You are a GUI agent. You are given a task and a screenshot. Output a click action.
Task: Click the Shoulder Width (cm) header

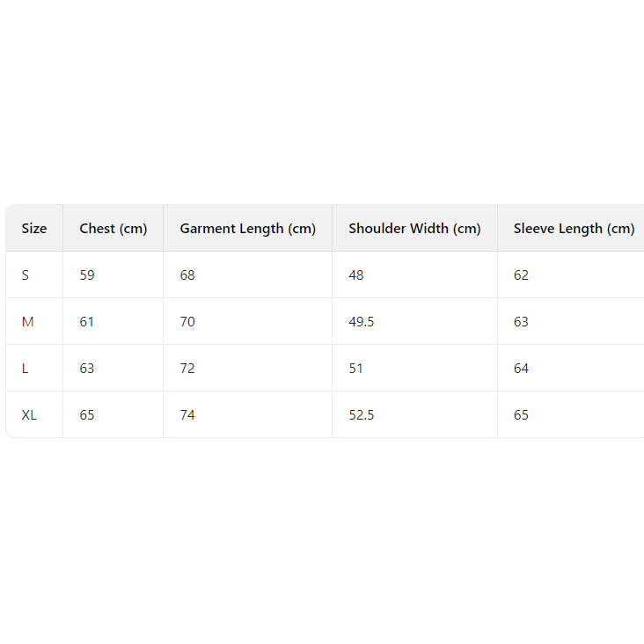pos(414,229)
